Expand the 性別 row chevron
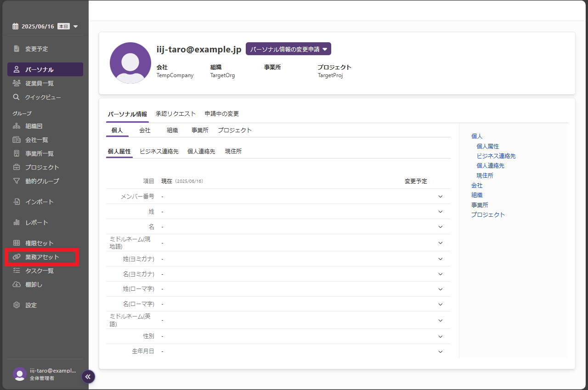 coord(440,336)
